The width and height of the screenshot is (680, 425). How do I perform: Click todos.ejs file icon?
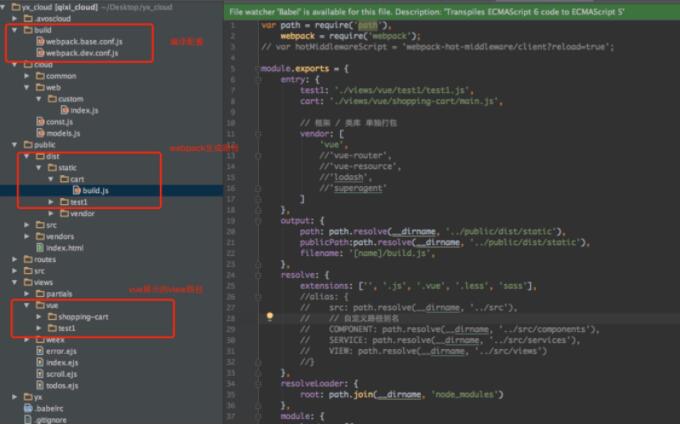pos(40,385)
